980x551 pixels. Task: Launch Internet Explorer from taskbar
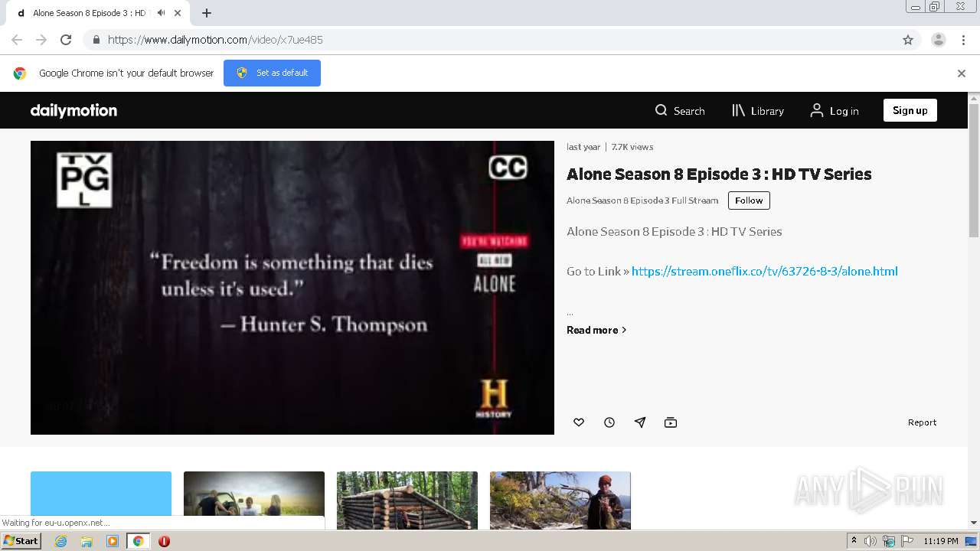tap(60, 541)
